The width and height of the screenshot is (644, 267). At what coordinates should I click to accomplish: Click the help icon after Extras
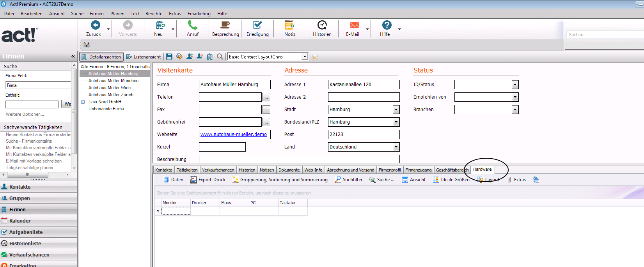[x=536, y=180]
